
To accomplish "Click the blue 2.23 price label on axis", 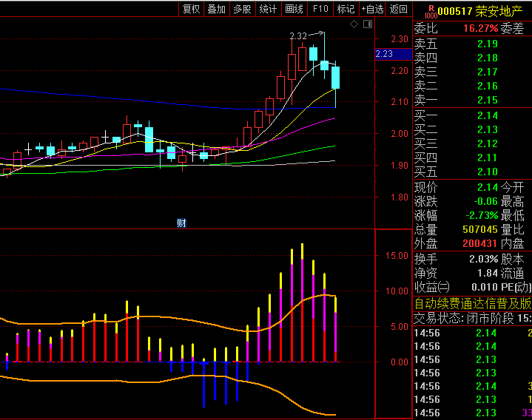I will pyautogui.click(x=393, y=54).
